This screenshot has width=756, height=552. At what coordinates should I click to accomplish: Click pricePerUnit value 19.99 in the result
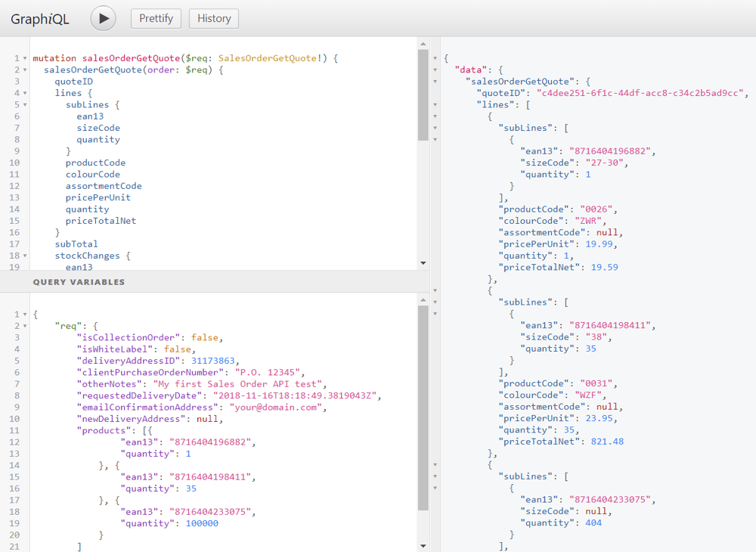(x=599, y=244)
